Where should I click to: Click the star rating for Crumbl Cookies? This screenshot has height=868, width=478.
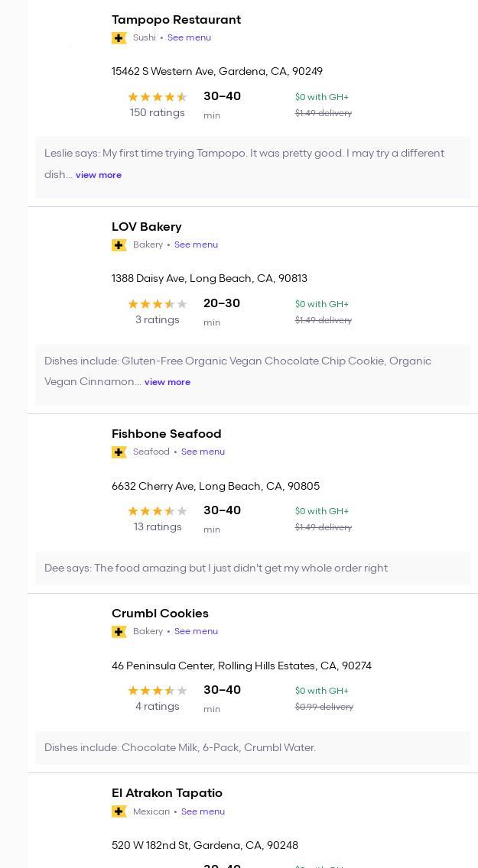pos(157,691)
